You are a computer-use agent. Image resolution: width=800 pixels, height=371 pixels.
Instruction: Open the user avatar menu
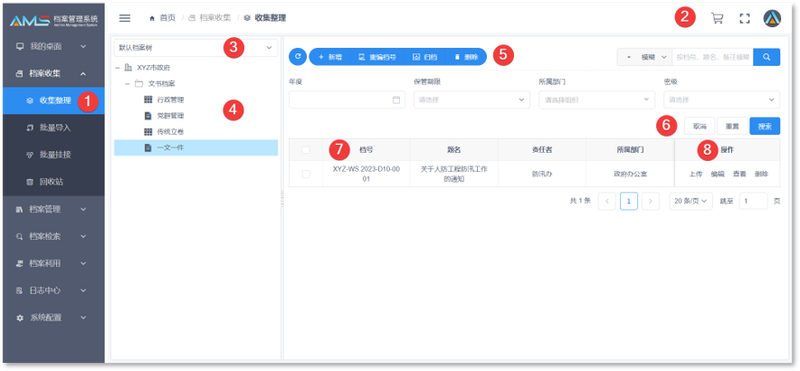[772, 18]
